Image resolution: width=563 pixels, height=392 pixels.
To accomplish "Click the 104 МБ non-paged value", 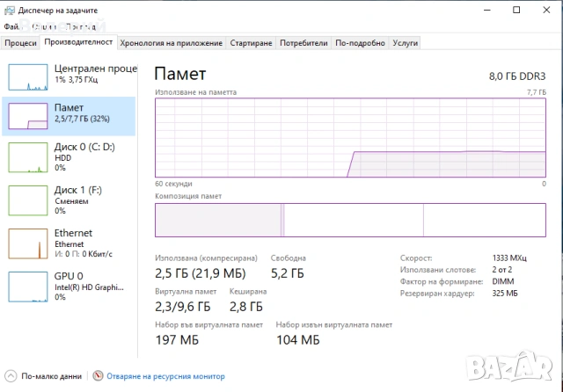I will click(298, 340).
